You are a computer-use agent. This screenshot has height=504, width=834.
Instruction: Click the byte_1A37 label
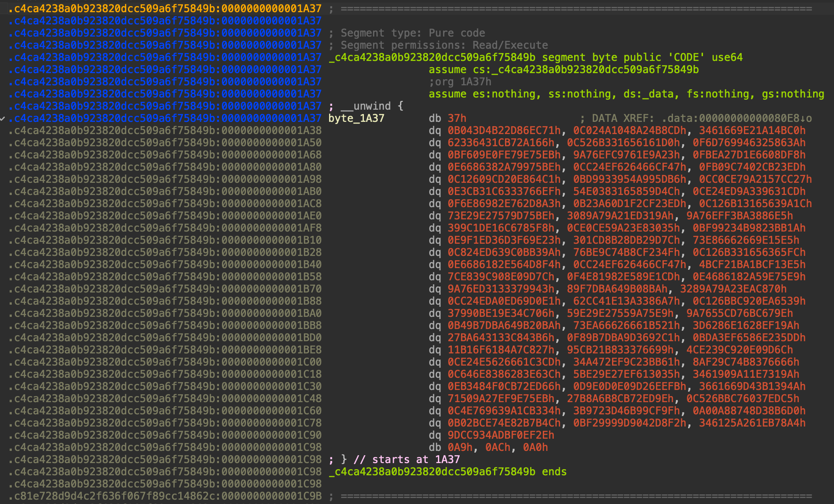coord(356,118)
